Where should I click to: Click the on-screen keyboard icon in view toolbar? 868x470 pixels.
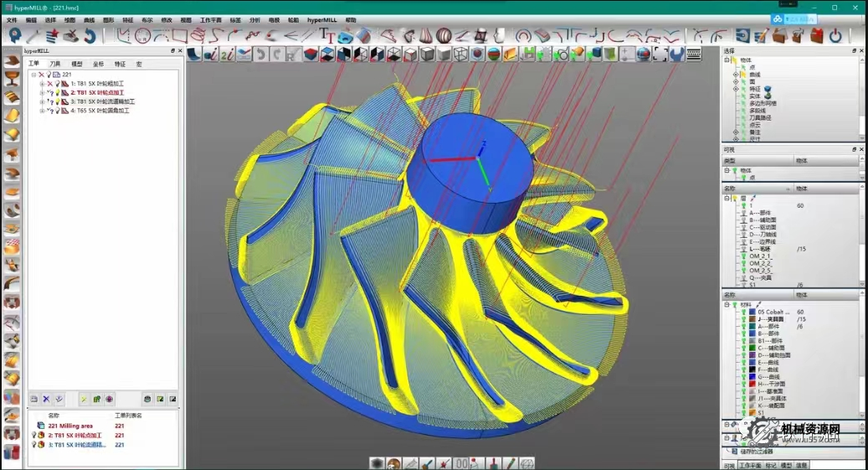point(694,54)
